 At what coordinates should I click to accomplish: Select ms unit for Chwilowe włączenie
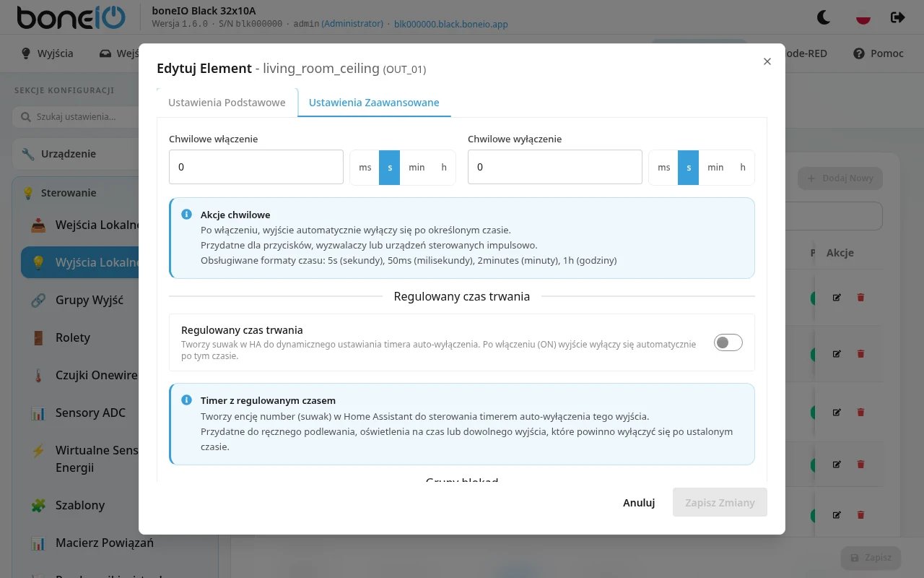[365, 168]
